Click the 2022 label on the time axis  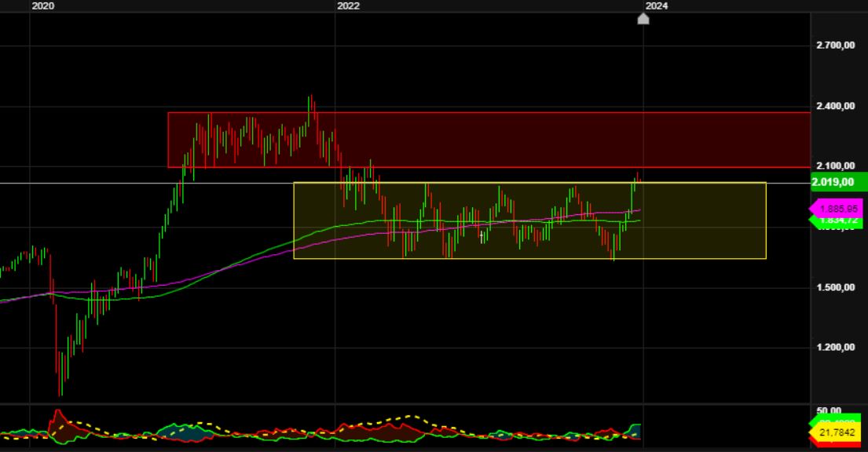[x=346, y=5]
